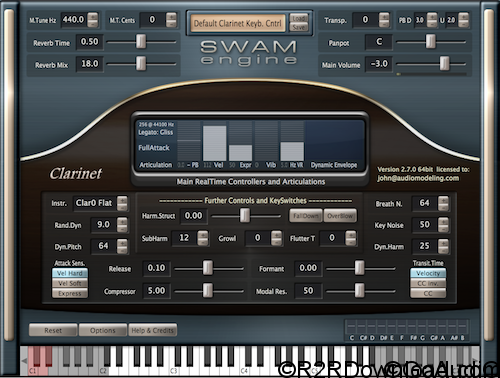Decrease Key Noise with down stepper

coord(443,228)
